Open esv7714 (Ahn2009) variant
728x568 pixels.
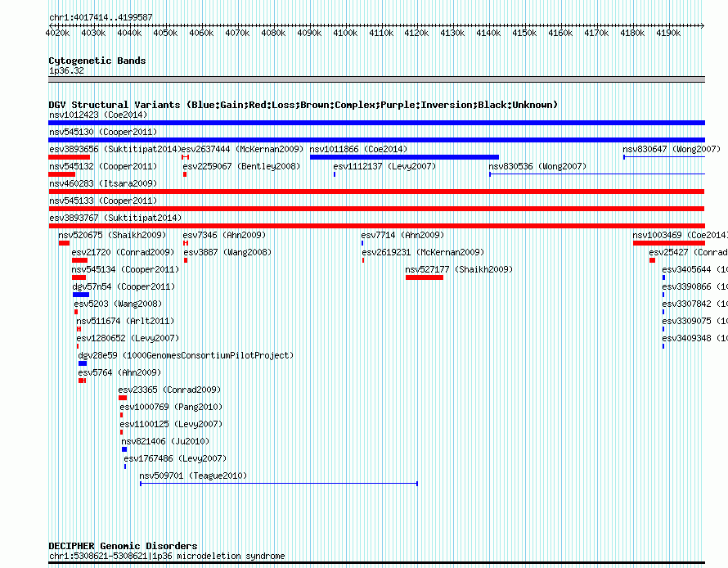pos(402,235)
